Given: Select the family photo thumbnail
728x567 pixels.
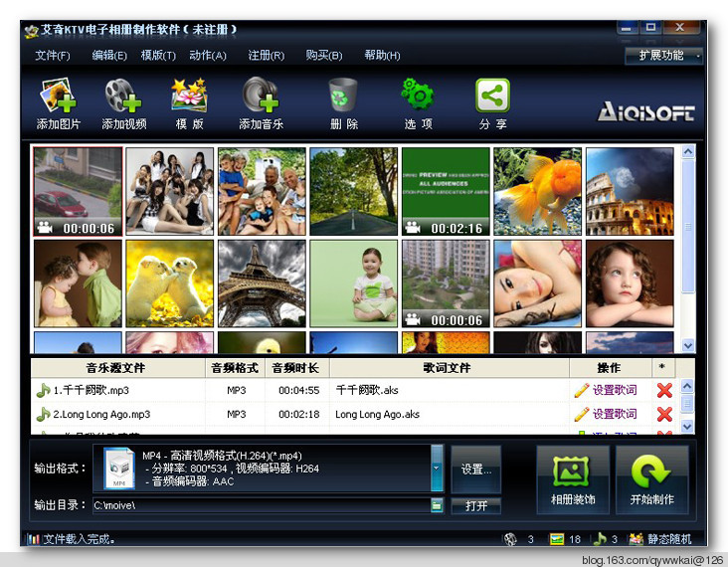Looking at the screenshot, I should click(262, 191).
